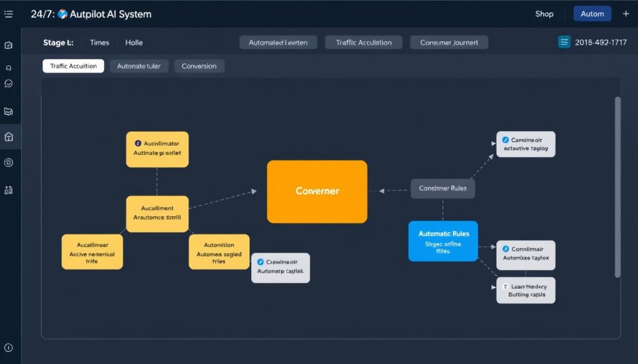This screenshot has height=364, width=638.
Task: Click the vertical scrollbar on canvas right
Action: (617, 187)
